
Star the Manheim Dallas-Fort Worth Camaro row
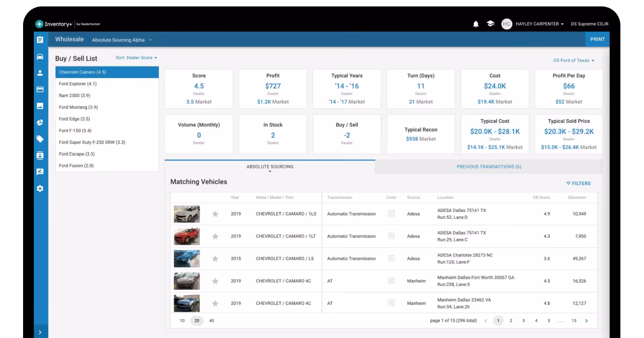215,281
